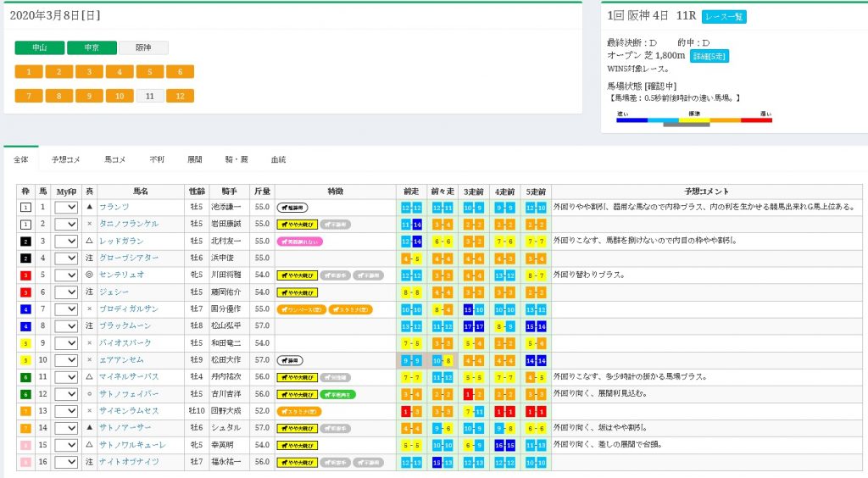Switch to the 中京 racecourse
Image resolution: width=868 pixels, height=478 pixels.
[92, 48]
